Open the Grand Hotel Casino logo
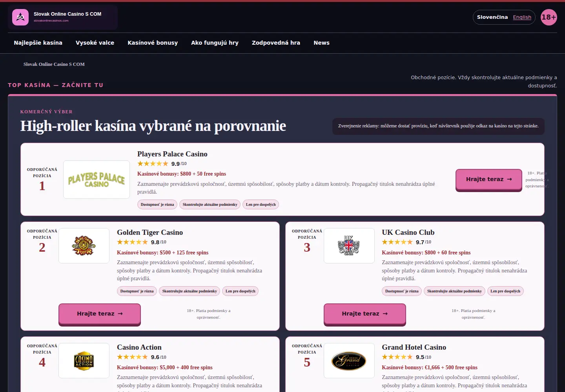Screen dimensions: 565x392 (x=349, y=361)
